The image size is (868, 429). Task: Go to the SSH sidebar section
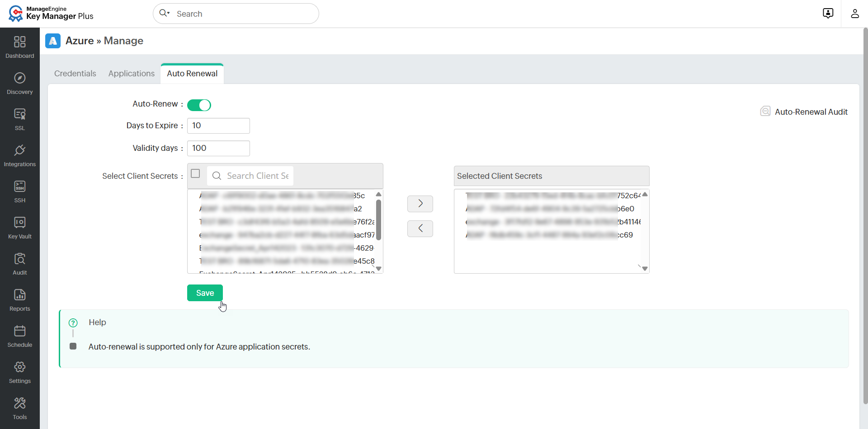20,191
